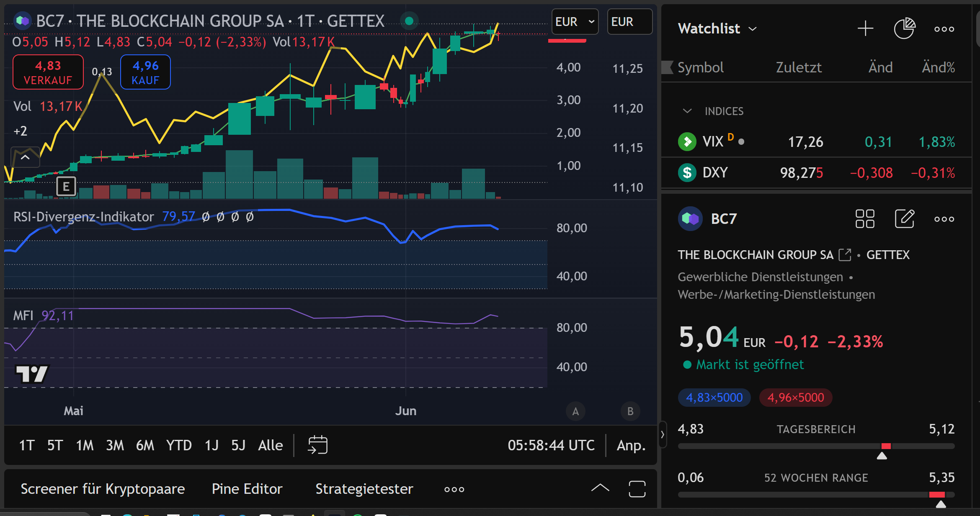Open the Screener für Kryptopaare tab
980x516 pixels.
pos(103,489)
